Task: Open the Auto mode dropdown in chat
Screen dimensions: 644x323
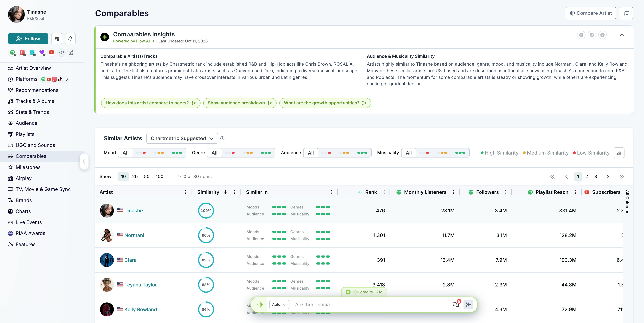Action: pyautogui.click(x=279, y=305)
